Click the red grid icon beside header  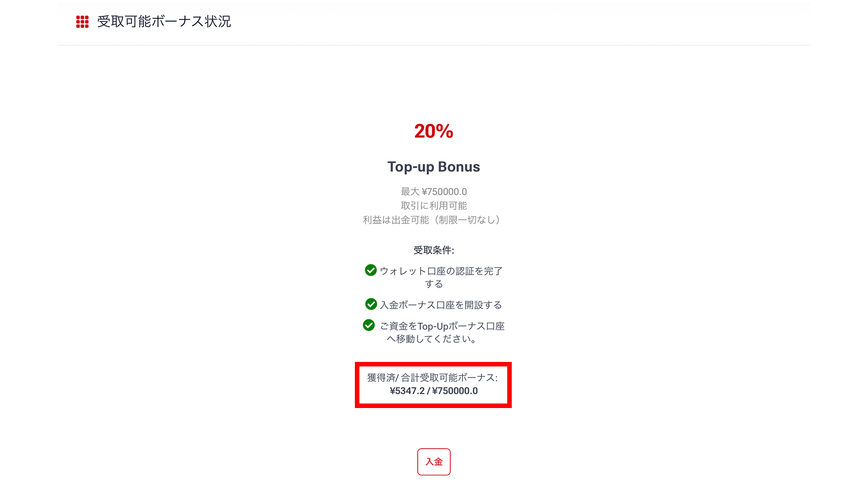82,22
